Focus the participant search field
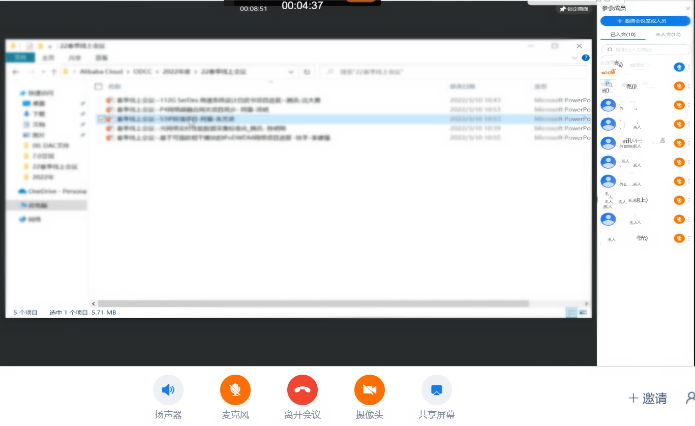The height and width of the screenshot is (426, 695). click(x=645, y=50)
